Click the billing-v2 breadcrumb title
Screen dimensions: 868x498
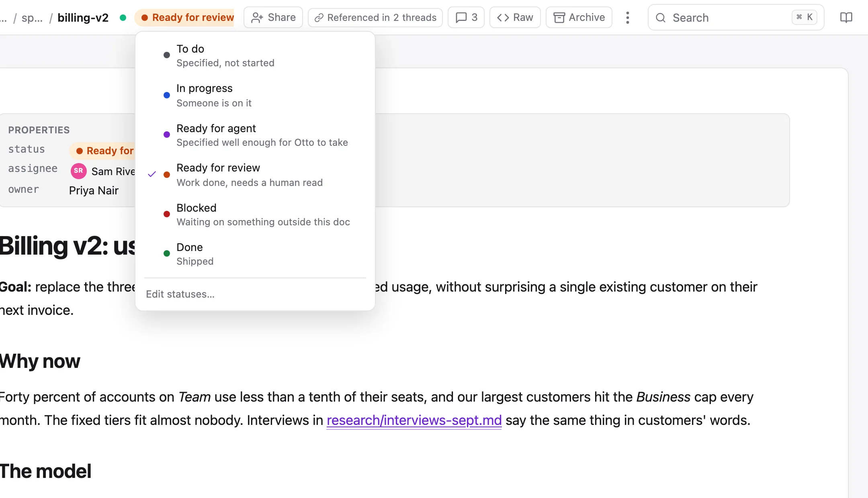83,18
